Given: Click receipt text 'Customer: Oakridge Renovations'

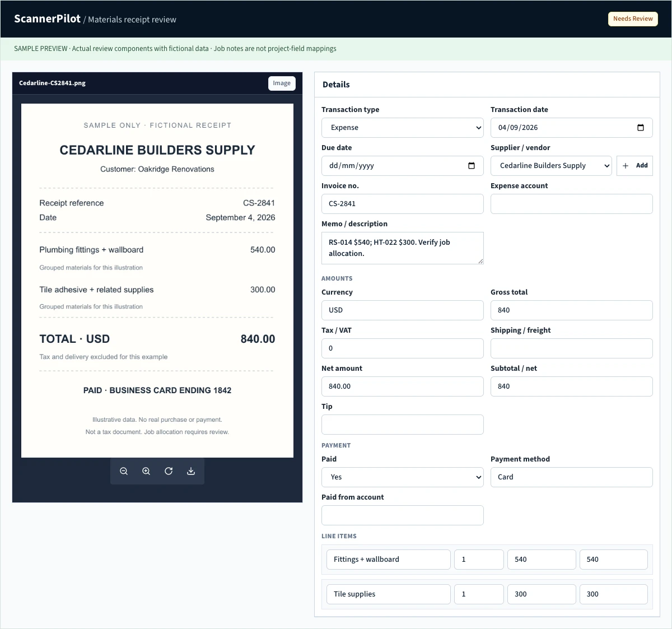Looking at the screenshot, I should point(157,169).
